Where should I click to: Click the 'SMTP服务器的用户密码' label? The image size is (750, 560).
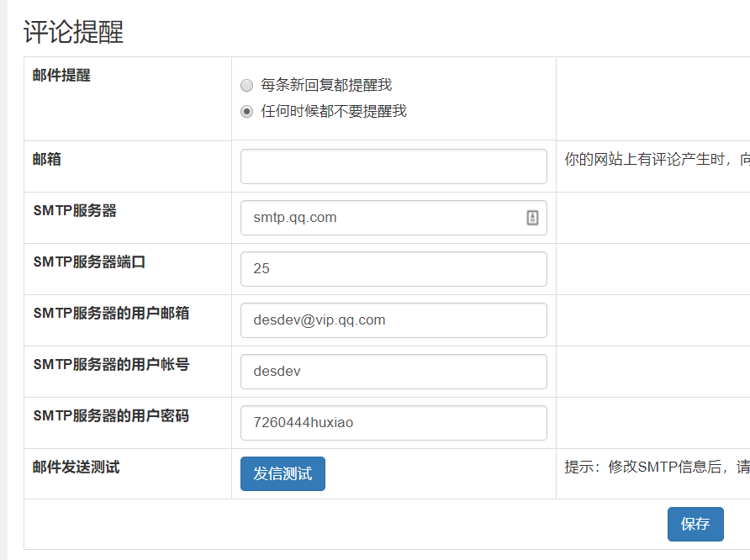coord(111,415)
